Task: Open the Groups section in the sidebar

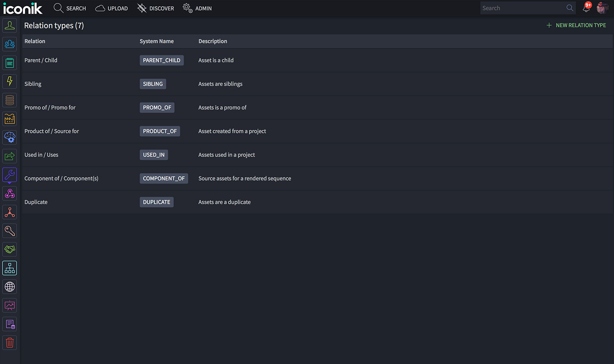Action: coord(10,44)
